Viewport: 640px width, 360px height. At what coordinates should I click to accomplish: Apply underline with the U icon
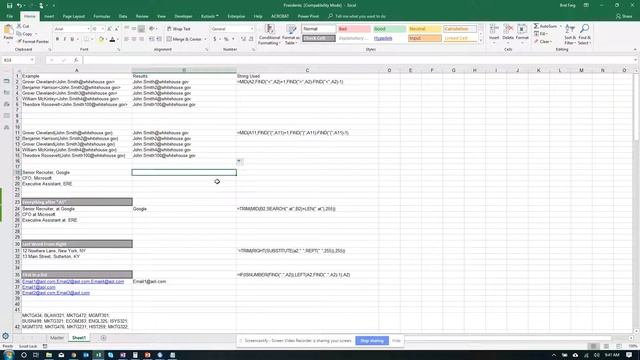tap(72, 39)
